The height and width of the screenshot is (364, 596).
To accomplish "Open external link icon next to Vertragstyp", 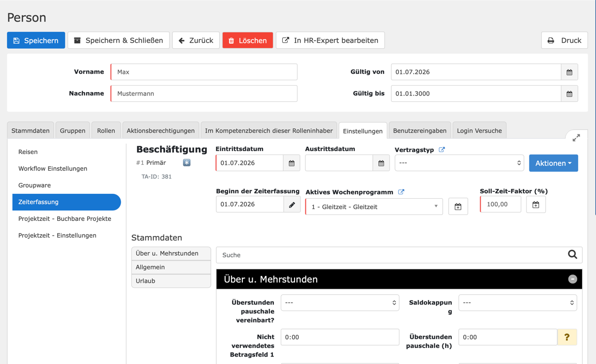I will click(x=442, y=150).
